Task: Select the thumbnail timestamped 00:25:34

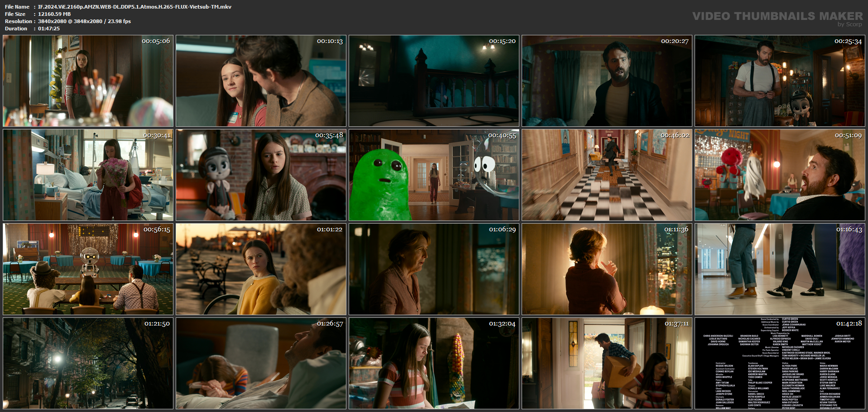Action: tap(780, 81)
